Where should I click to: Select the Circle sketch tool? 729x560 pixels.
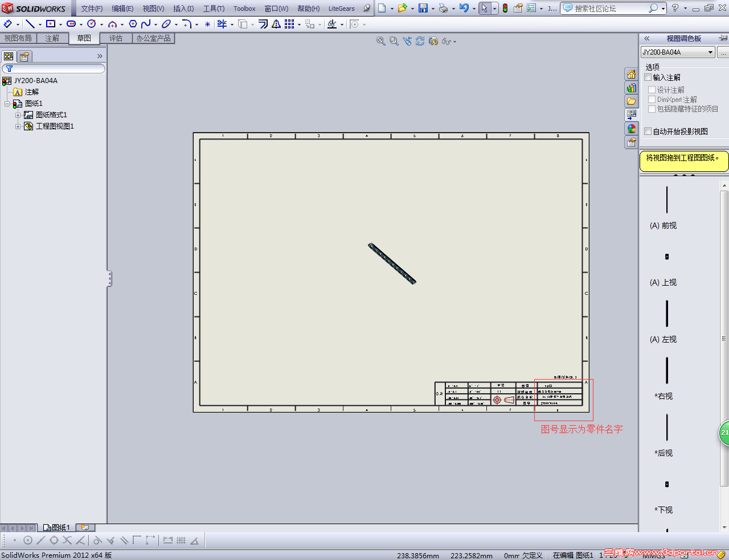pos(91,24)
